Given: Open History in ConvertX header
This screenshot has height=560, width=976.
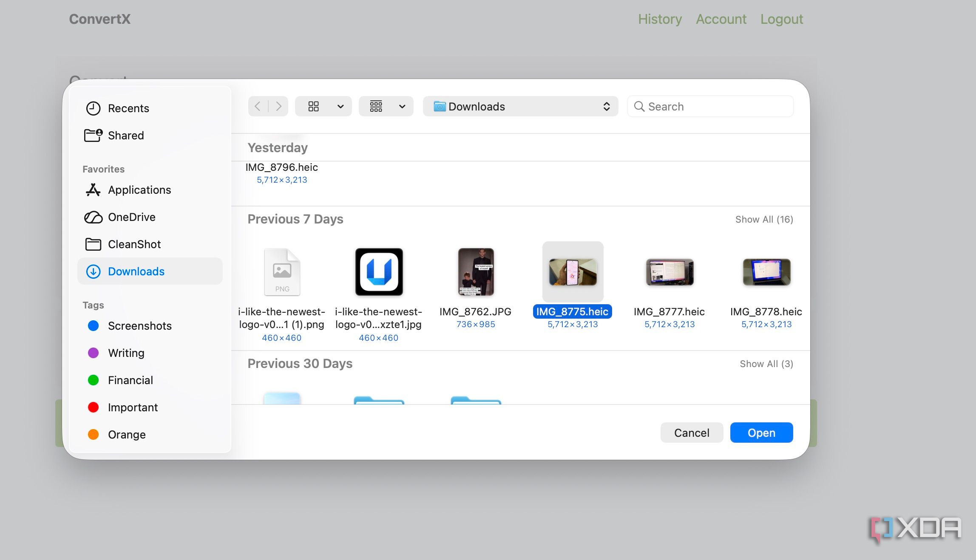Looking at the screenshot, I should tap(660, 19).
